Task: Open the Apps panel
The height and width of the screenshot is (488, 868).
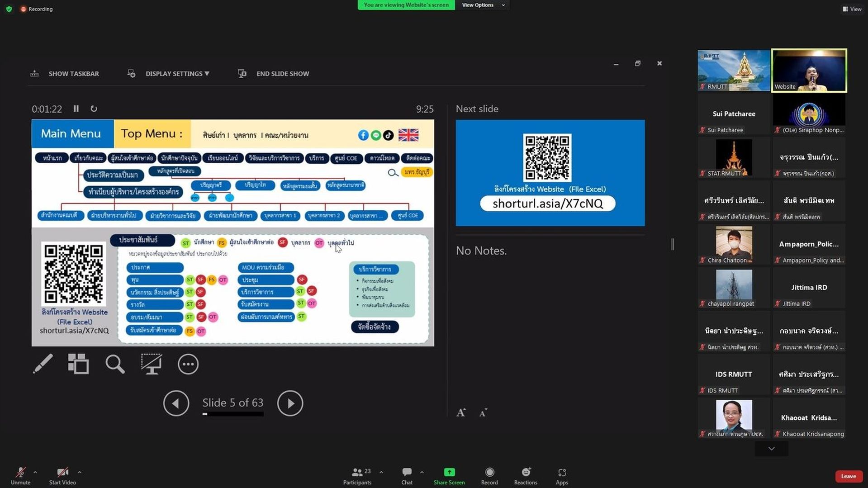Action: [x=562, y=476]
